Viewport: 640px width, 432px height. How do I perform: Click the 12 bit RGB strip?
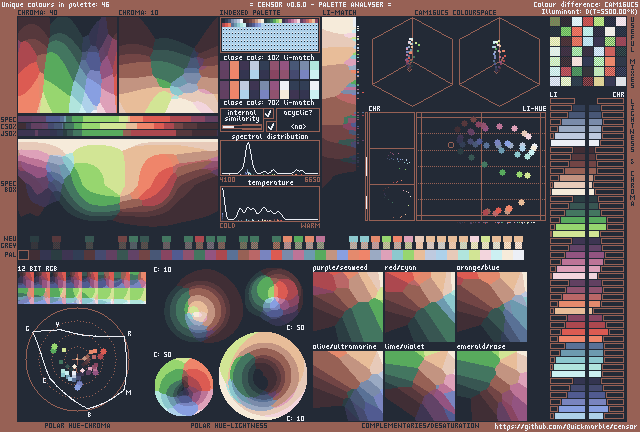(x=82, y=289)
